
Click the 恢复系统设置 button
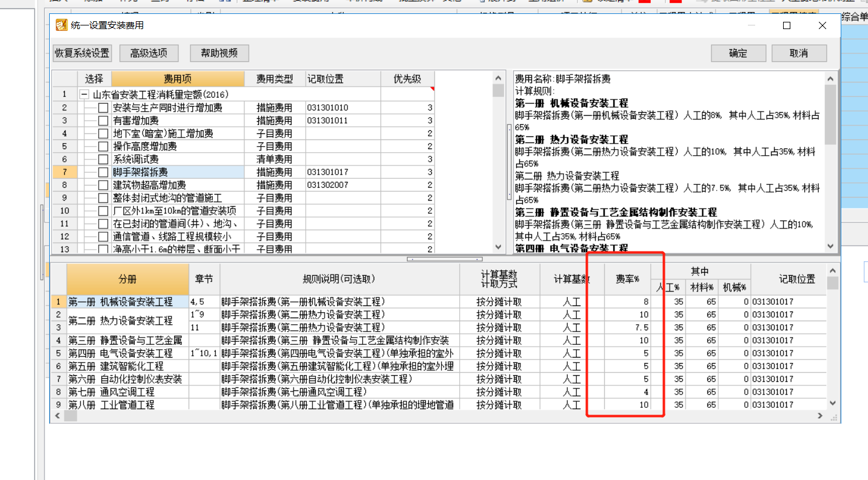point(82,53)
